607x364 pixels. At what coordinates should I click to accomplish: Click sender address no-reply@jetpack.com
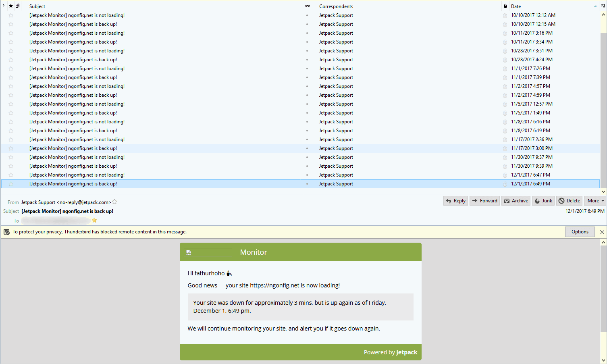84,202
